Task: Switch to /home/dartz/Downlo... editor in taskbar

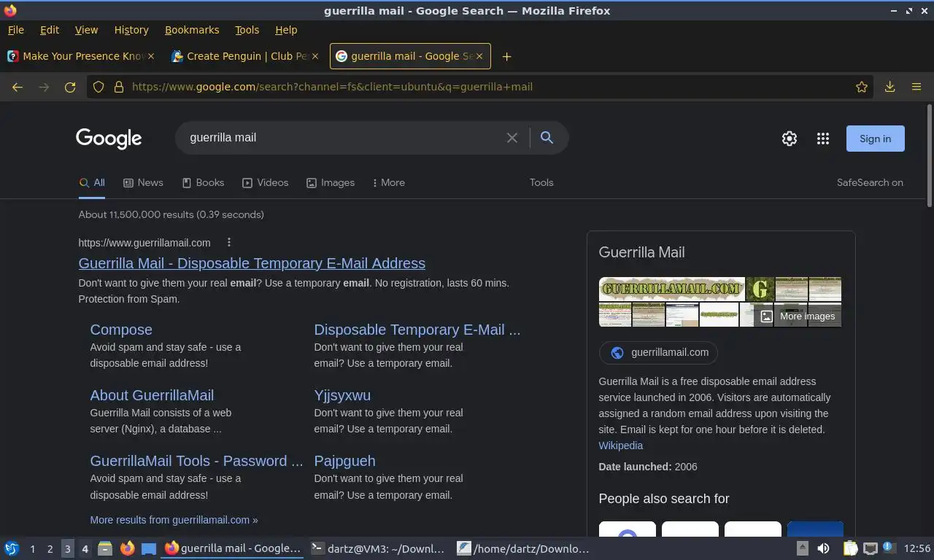Action: point(524,548)
